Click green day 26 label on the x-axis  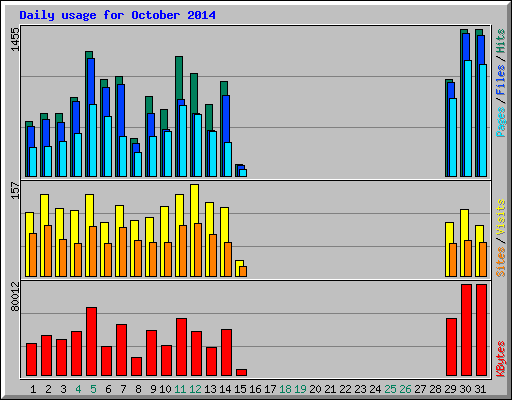click(x=405, y=389)
